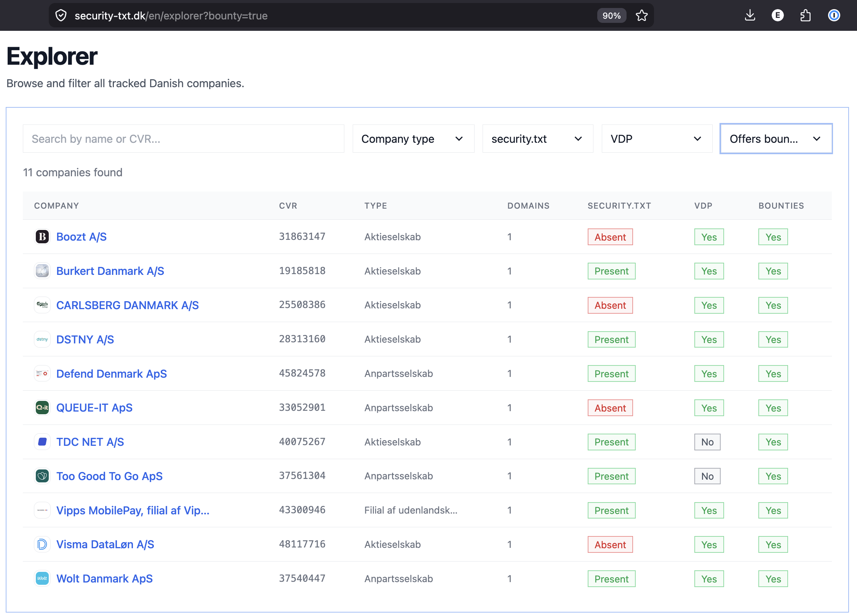Image resolution: width=857 pixels, height=616 pixels.
Task: Click the site security shield icon
Action: click(x=61, y=16)
